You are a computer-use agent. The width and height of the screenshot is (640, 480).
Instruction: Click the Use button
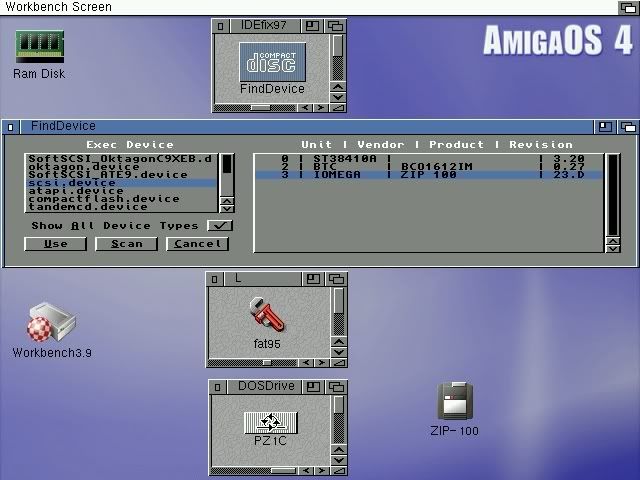(56, 244)
